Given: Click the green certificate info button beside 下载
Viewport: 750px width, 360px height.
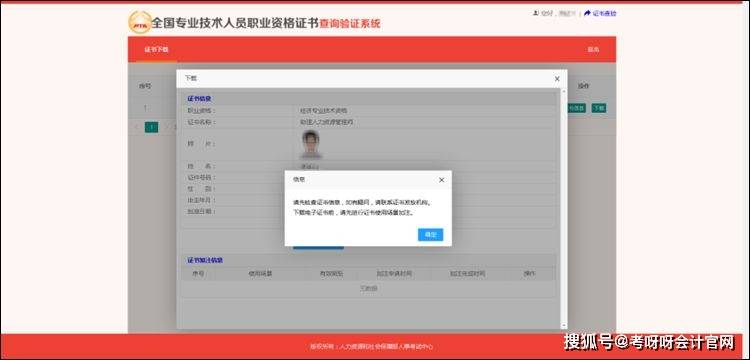Looking at the screenshot, I should click(x=576, y=108).
